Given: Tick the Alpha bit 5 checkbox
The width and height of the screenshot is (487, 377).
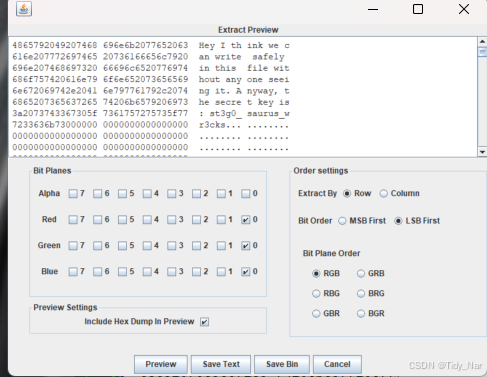Looking at the screenshot, I should pos(122,194).
